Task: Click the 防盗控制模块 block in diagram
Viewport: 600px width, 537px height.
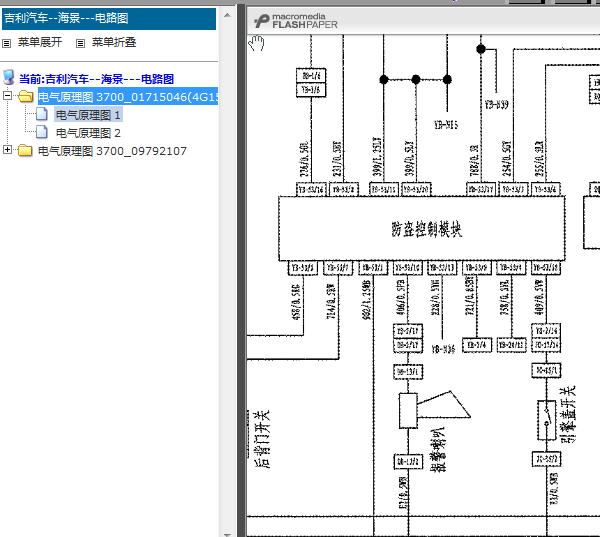Action: click(x=422, y=229)
